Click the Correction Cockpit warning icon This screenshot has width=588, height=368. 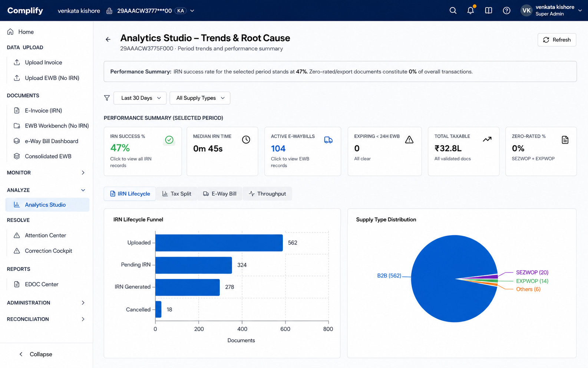tap(17, 251)
